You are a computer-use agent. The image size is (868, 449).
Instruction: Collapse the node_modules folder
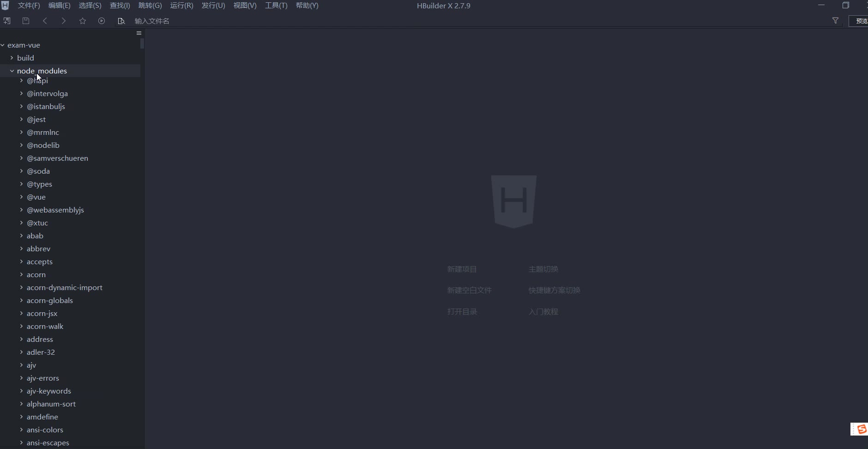tap(12, 71)
